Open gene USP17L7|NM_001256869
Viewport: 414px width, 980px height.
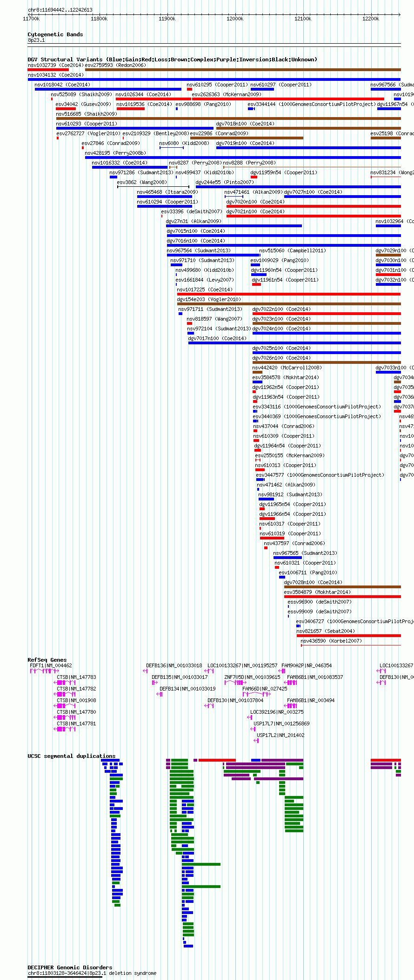[x=281, y=723]
